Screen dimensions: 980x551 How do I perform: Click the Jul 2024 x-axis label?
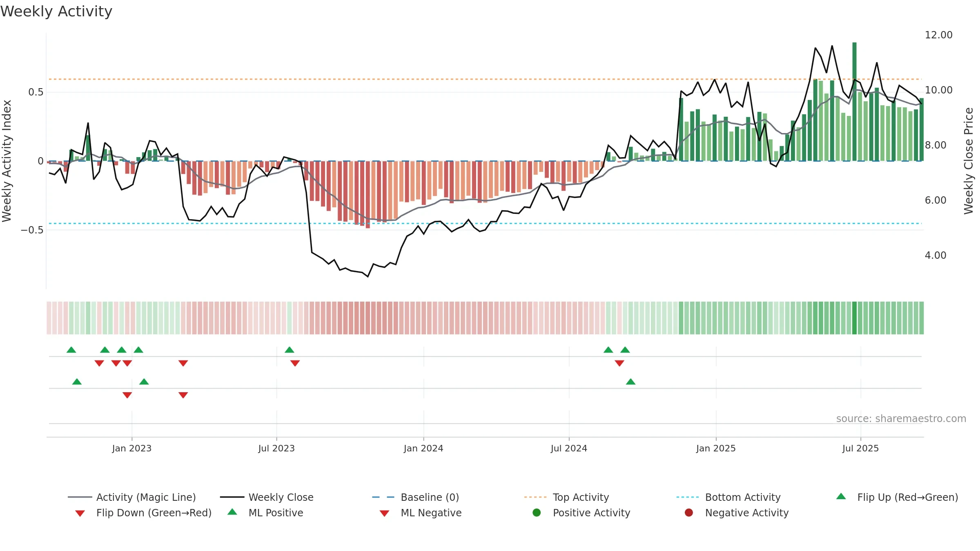point(569,448)
